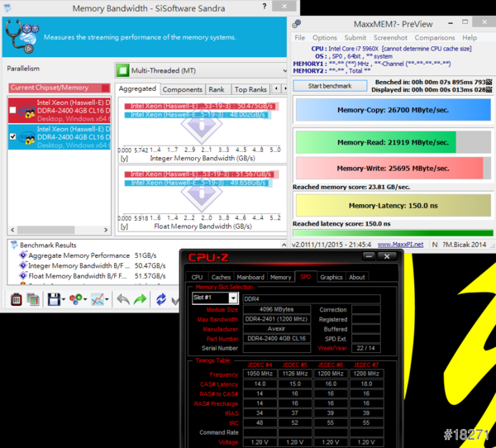The width and height of the screenshot is (496, 448).
Task: Click the Benchmark Results header icon
Action: 14,245
